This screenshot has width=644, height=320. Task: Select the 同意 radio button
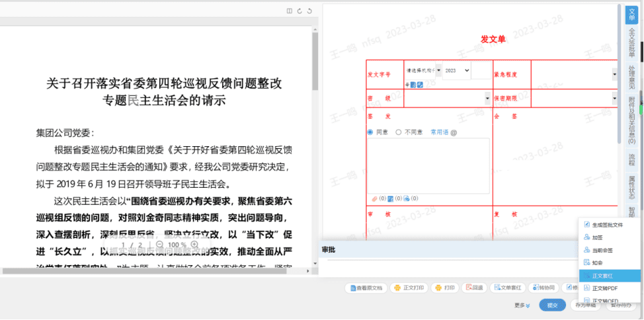click(370, 132)
